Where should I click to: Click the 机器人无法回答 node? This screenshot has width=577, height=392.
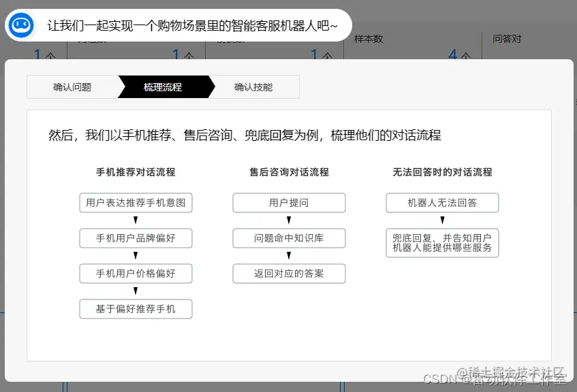tap(442, 203)
